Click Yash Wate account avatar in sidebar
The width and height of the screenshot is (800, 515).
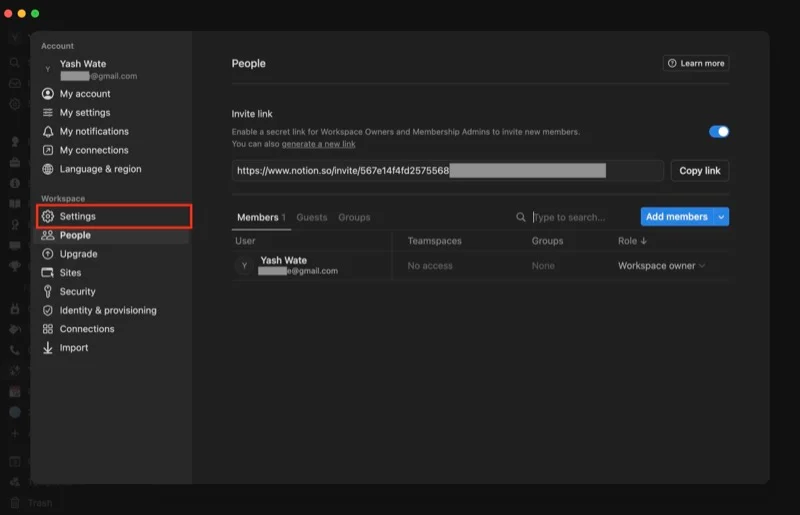pos(47,69)
